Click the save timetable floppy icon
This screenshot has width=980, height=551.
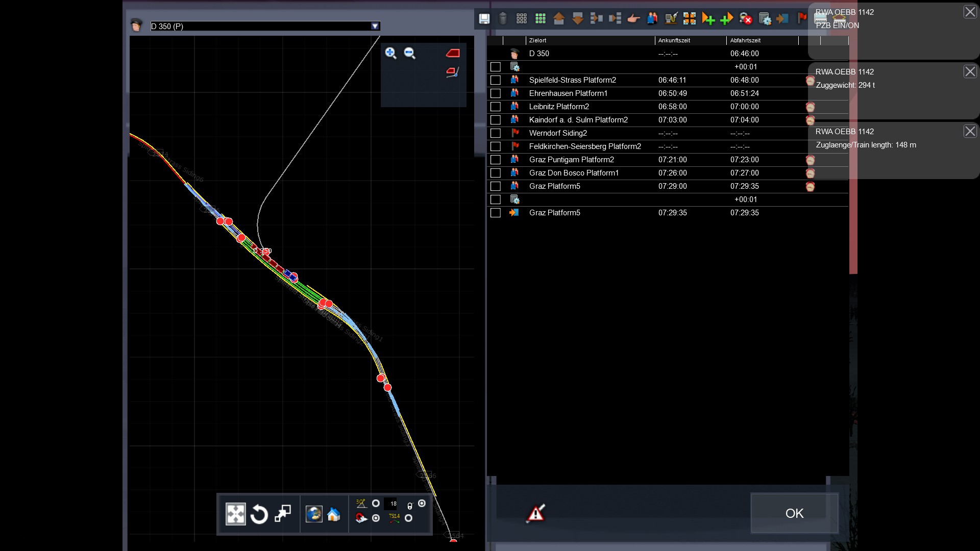point(484,19)
